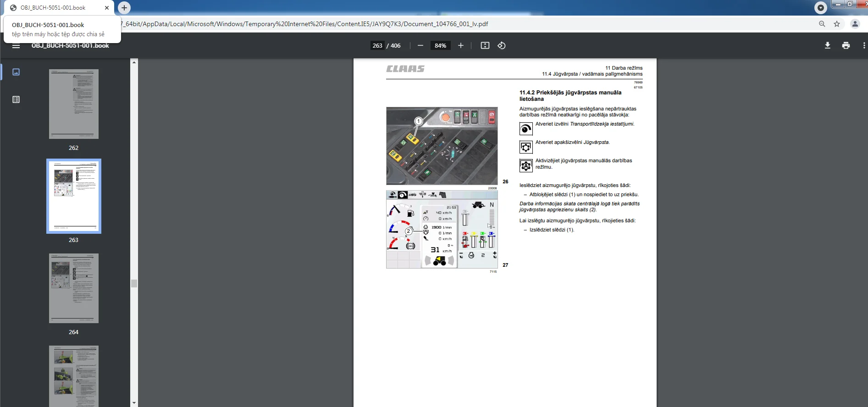Click the zoom level field showing 84%

click(440, 45)
